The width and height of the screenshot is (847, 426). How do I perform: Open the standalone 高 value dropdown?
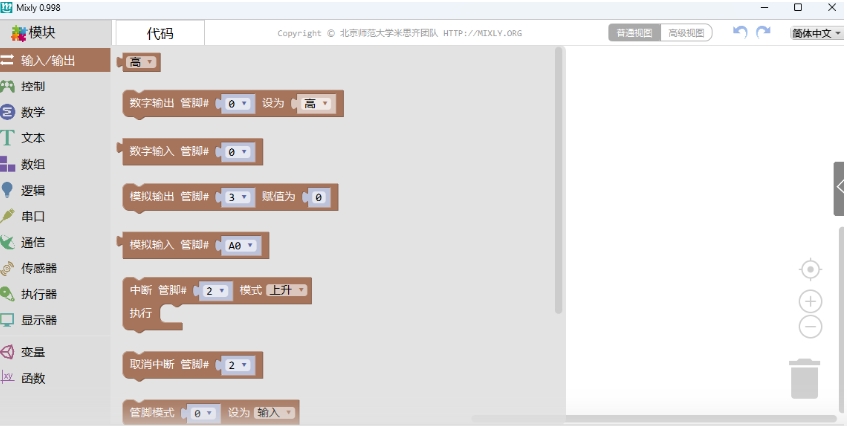(x=142, y=62)
